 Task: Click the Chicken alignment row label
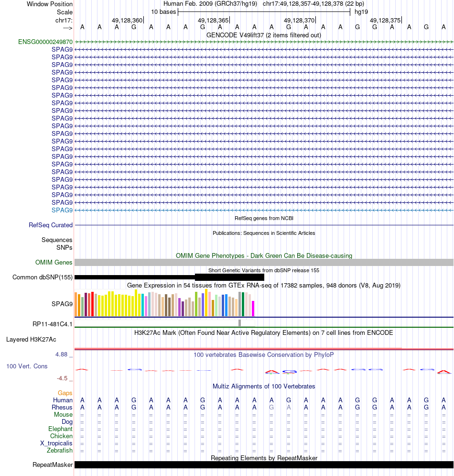click(x=61, y=436)
